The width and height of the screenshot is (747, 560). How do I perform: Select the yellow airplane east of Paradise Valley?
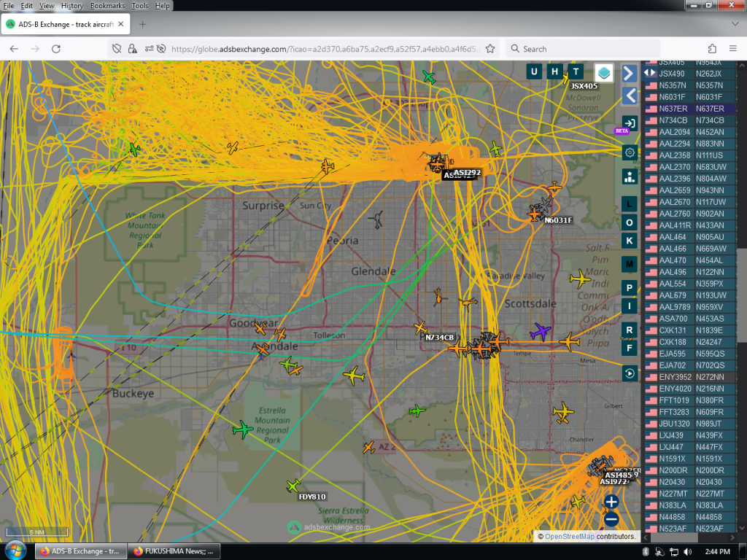coord(580,279)
